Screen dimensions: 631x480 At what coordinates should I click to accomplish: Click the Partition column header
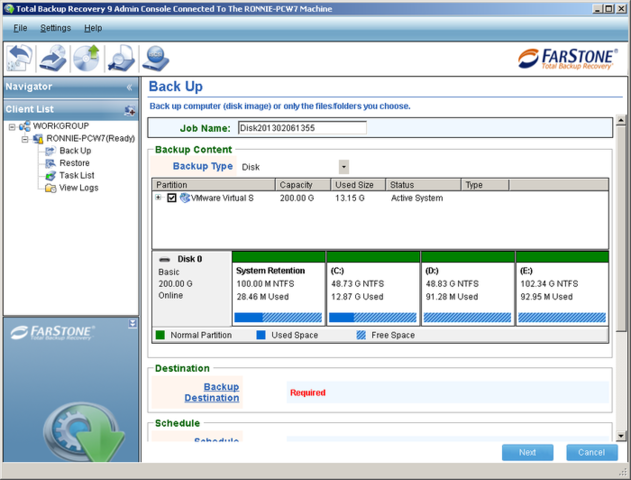(x=213, y=185)
